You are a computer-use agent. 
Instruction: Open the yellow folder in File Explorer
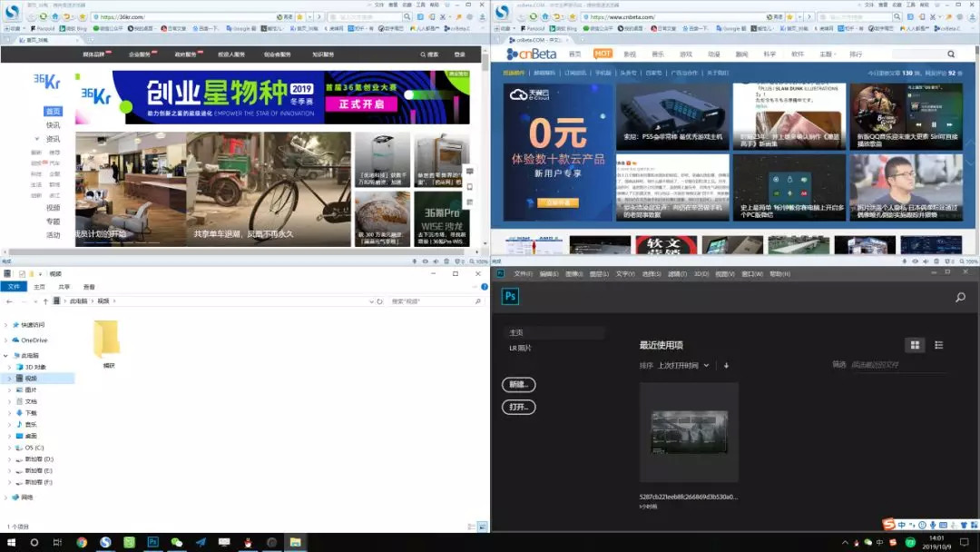click(x=107, y=338)
